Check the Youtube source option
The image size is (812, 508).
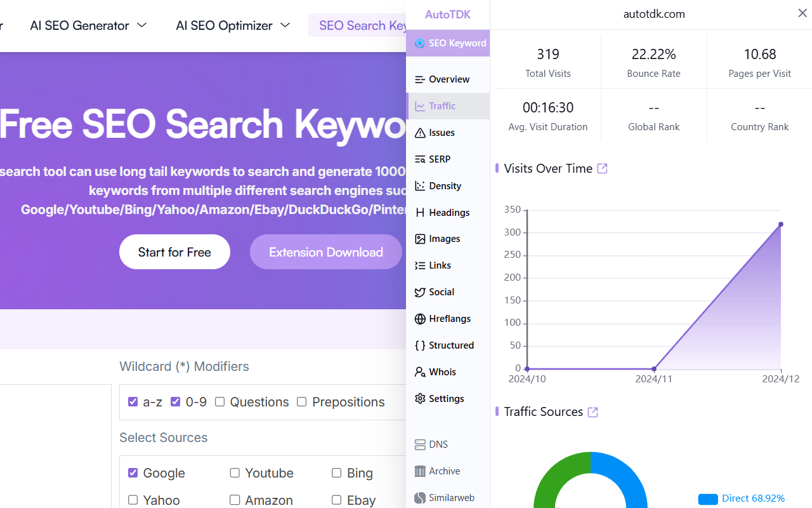click(x=234, y=473)
